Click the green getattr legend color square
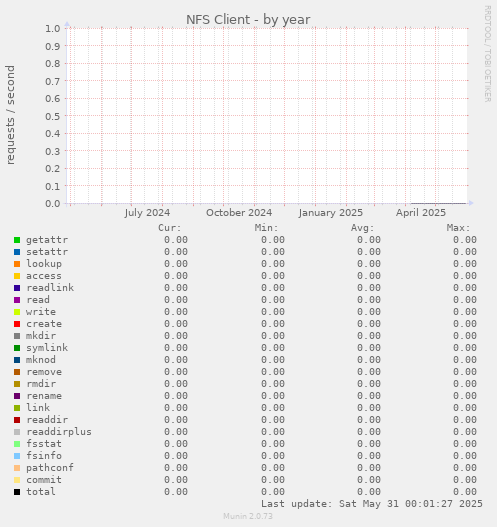This screenshot has width=497, height=527. tap(17, 240)
